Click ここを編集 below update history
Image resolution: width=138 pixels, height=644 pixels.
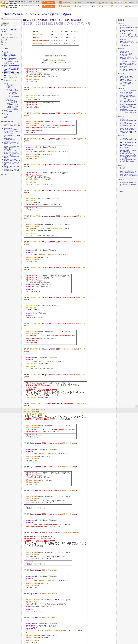click(x=120, y=191)
